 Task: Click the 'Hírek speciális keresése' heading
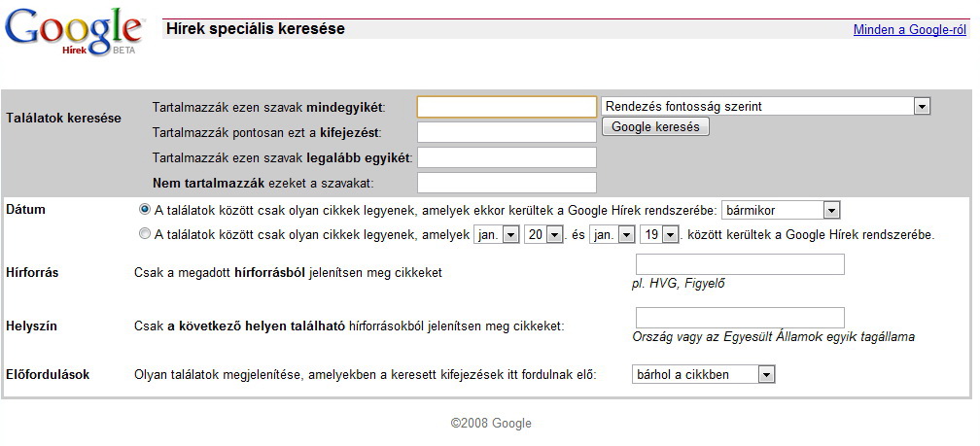(256, 29)
